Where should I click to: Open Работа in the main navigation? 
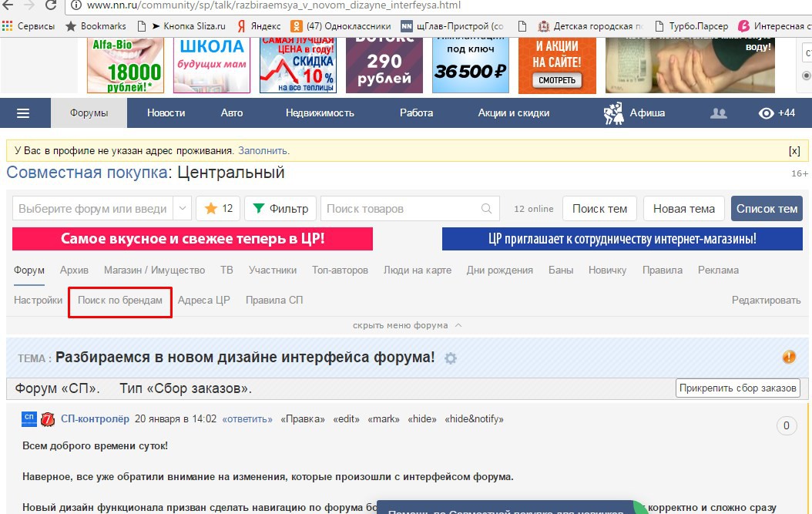pos(416,113)
